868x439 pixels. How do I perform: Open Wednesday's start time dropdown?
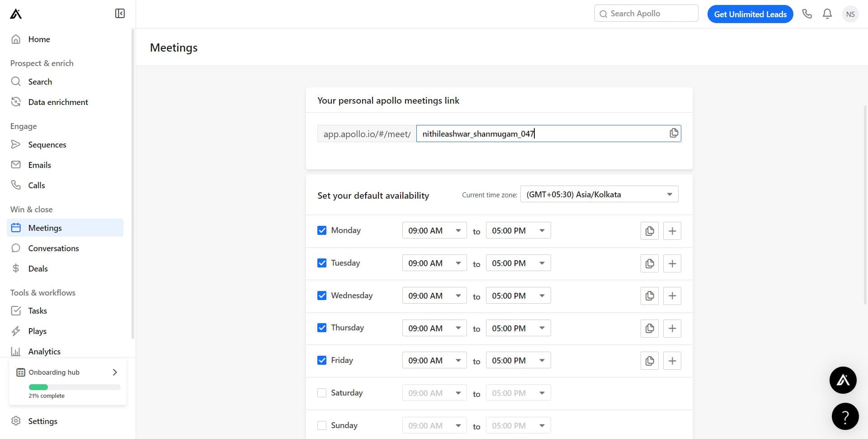coord(434,296)
